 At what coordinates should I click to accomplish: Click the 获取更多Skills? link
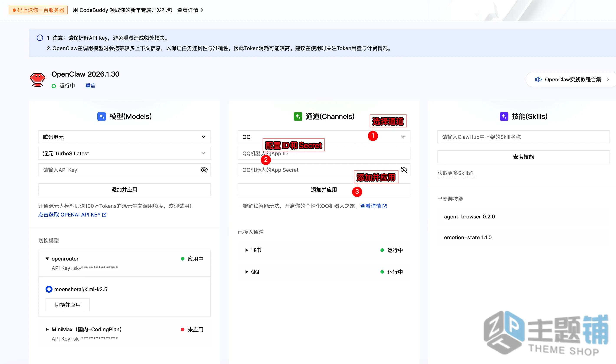[x=455, y=173]
